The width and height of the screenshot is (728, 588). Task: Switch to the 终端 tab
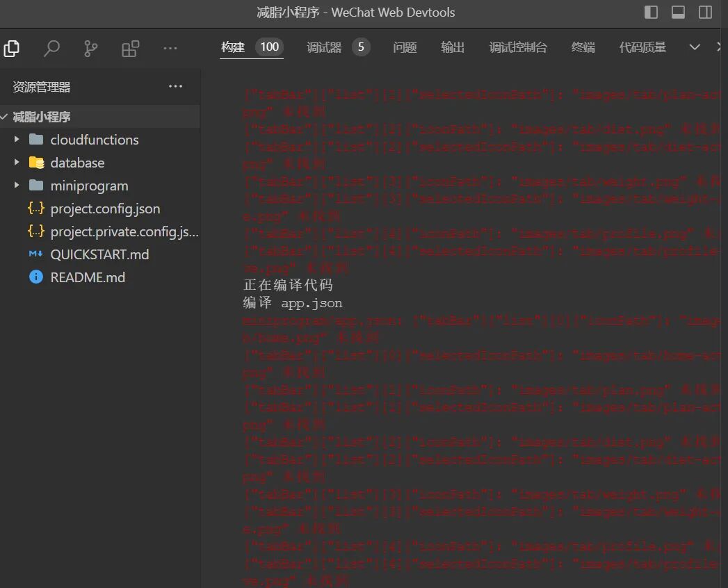pos(583,47)
